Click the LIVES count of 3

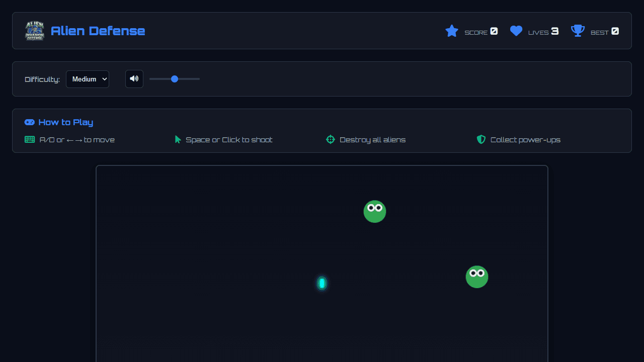click(x=555, y=31)
